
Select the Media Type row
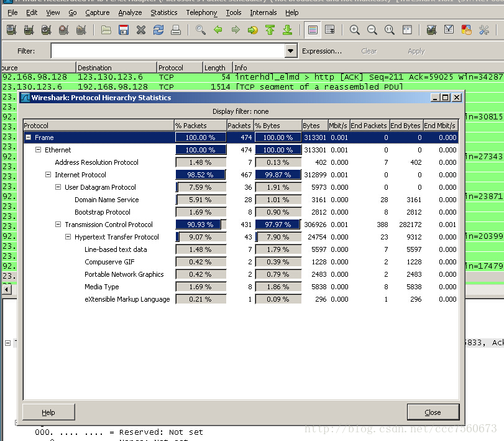[241, 287]
